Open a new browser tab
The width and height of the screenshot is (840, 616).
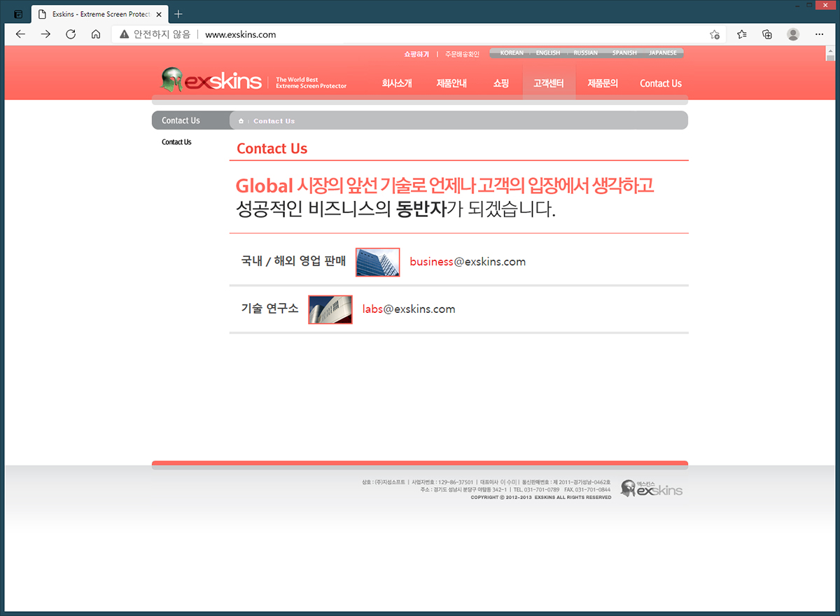coord(178,14)
